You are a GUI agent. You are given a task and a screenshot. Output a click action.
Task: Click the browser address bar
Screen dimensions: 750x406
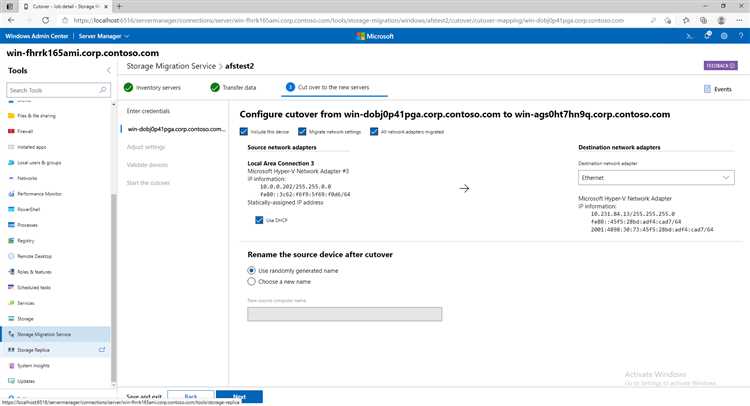348,20
